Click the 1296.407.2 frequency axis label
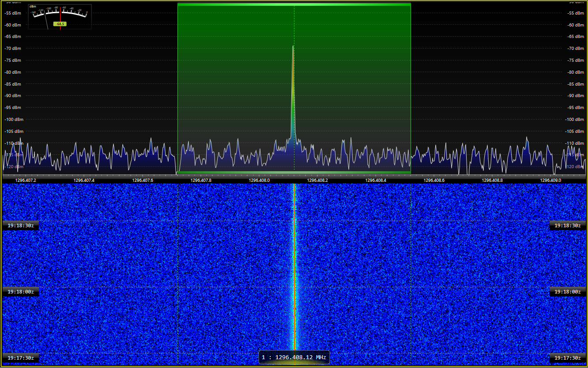Image resolution: width=588 pixels, height=368 pixels. (26, 180)
